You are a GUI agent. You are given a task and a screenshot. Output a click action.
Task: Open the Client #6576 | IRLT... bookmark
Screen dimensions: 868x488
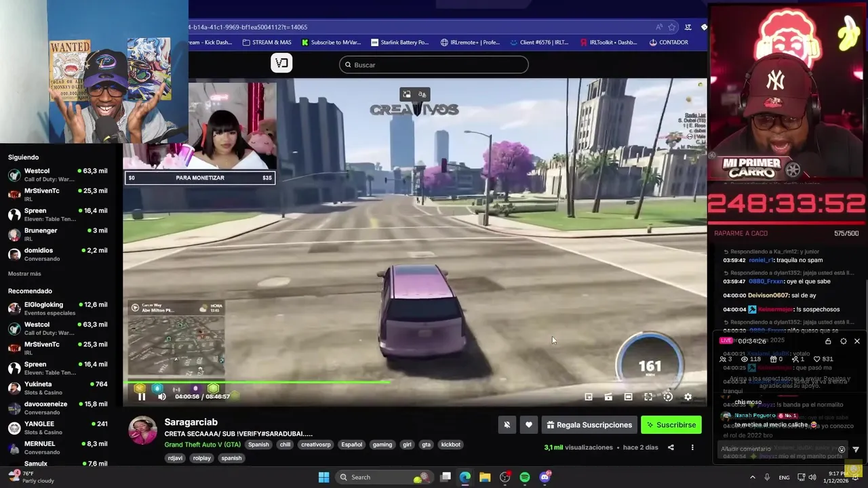click(x=539, y=42)
